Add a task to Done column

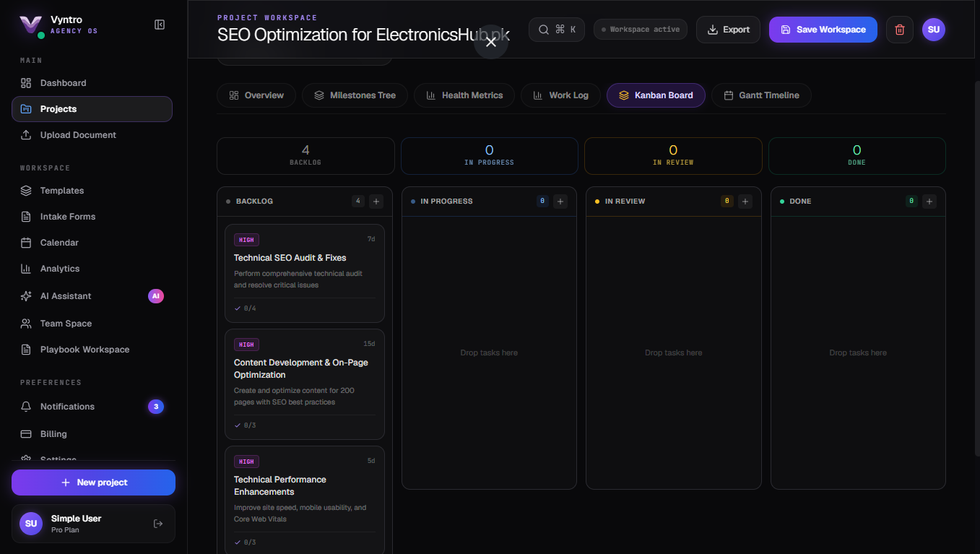[929, 202]
